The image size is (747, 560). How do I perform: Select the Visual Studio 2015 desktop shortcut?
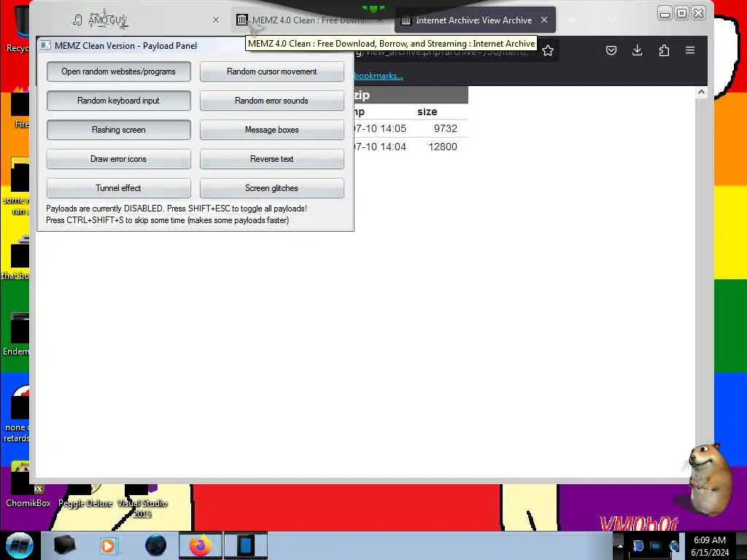142,502
